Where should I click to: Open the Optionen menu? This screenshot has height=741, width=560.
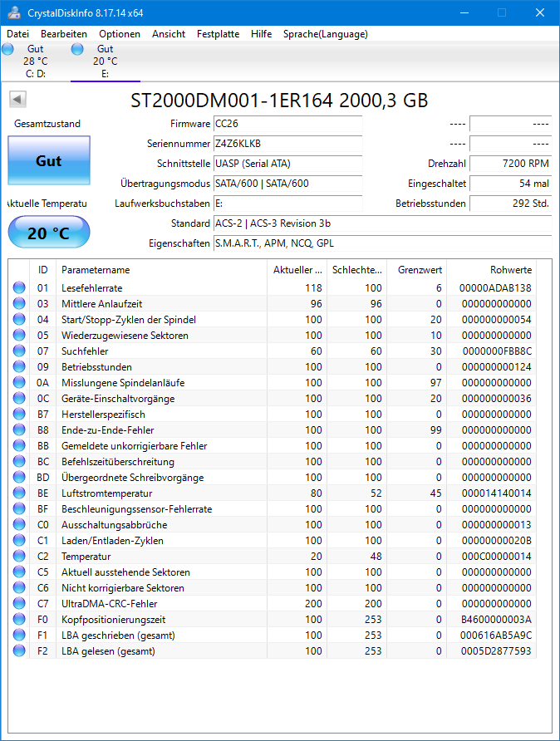(x=120, y=34)
